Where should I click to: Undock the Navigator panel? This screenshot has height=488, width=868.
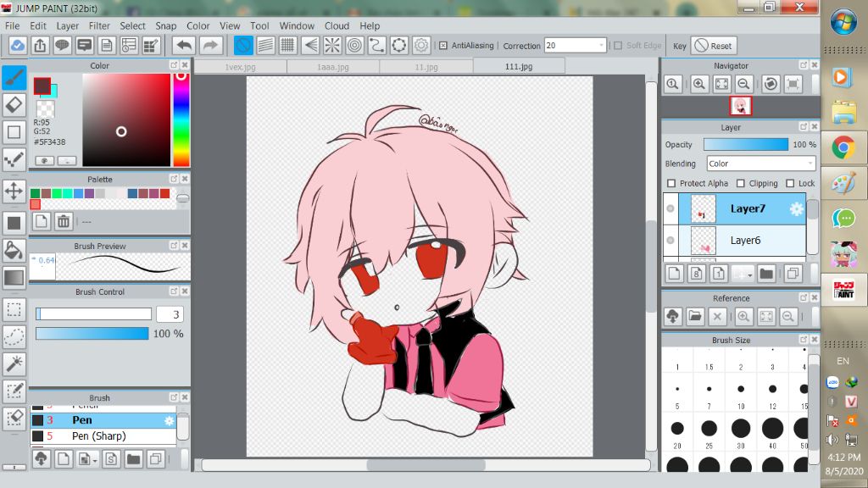[x=804, y=64]
